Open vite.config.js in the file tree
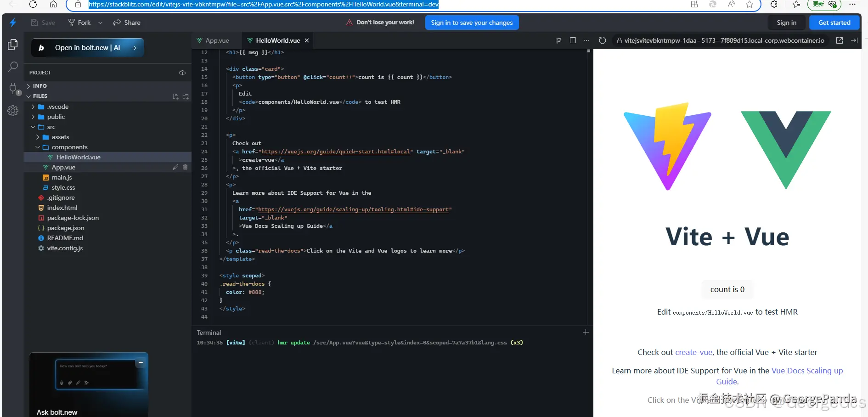The image size is (868, 417). [x=107, y=248]
